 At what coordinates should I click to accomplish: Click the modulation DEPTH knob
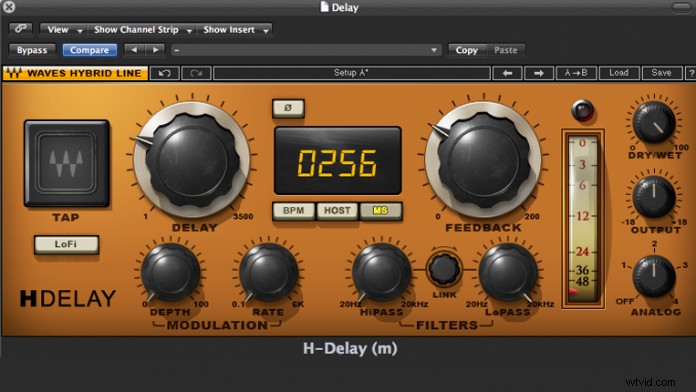170,273
